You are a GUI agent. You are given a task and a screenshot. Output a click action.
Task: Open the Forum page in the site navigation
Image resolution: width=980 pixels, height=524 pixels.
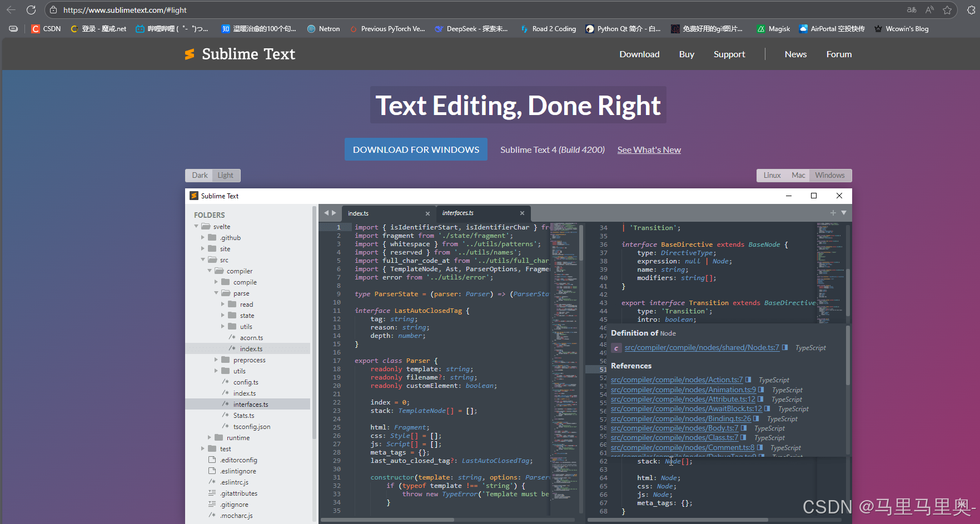(839, 54)
